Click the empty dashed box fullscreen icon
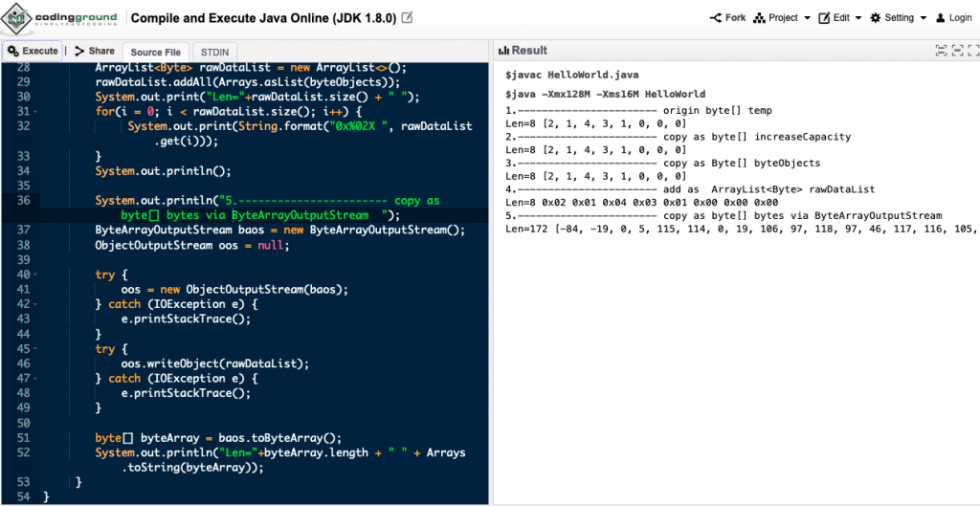Image resolution: width=980 pixels, height=506 pixels. coord(972,51)
